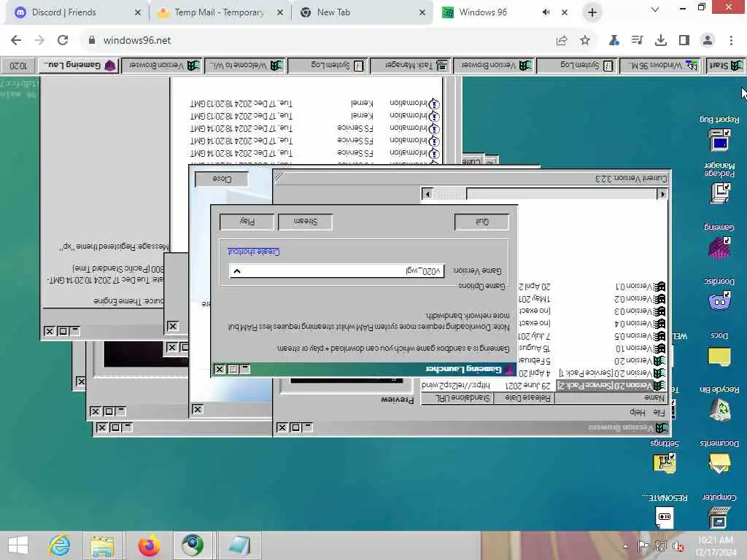Click the Windows 96 taskbar clock
747x560 pixels.
[x=18, y=65]
